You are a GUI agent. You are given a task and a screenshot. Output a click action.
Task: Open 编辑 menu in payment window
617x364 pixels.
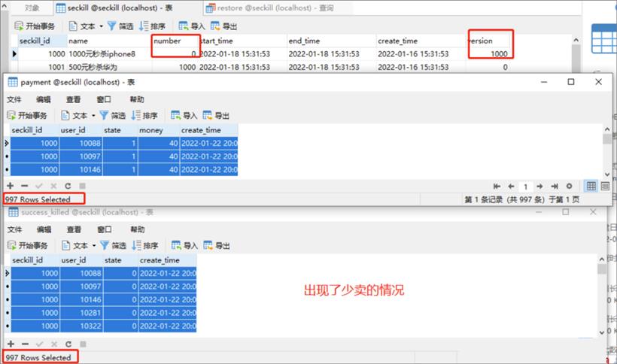(44, 99)
